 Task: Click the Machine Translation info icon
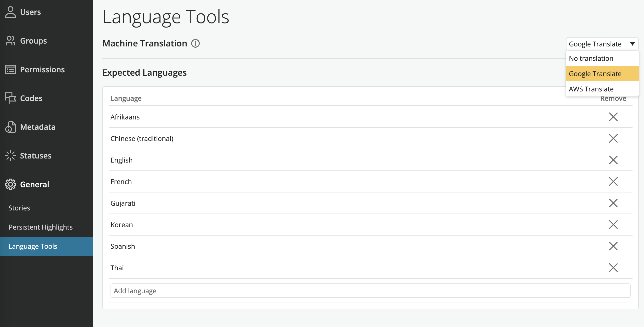tap(195, 44)
